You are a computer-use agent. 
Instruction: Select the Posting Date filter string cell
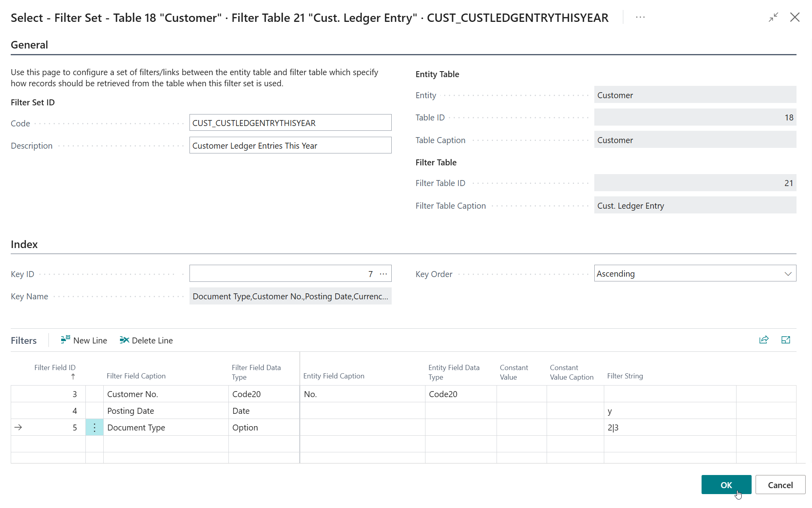click(669, 411)
